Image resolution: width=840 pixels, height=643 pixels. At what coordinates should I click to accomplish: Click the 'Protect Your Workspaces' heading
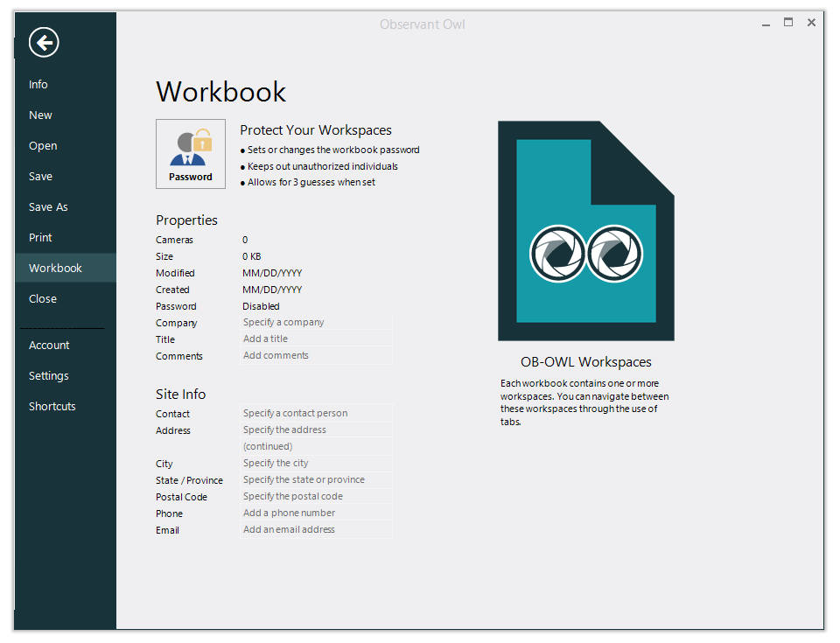tap(316, 130)
